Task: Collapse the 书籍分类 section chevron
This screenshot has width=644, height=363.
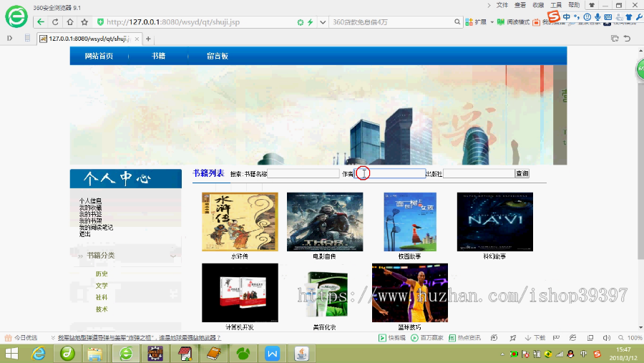Action: 173,256
